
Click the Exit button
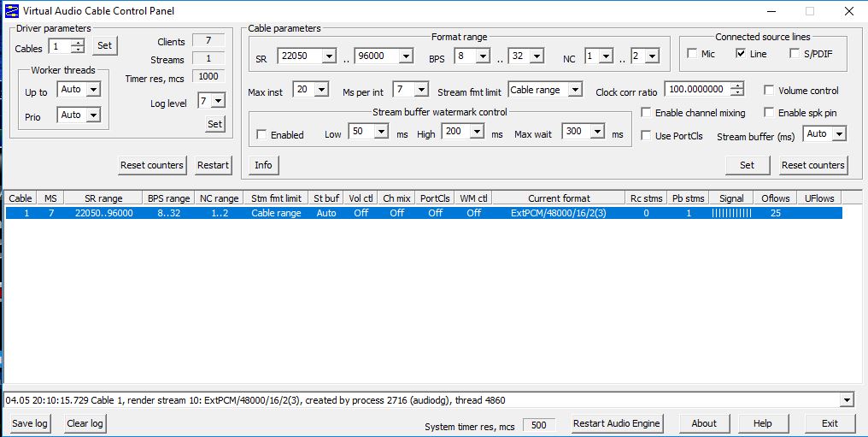[830, 423]
